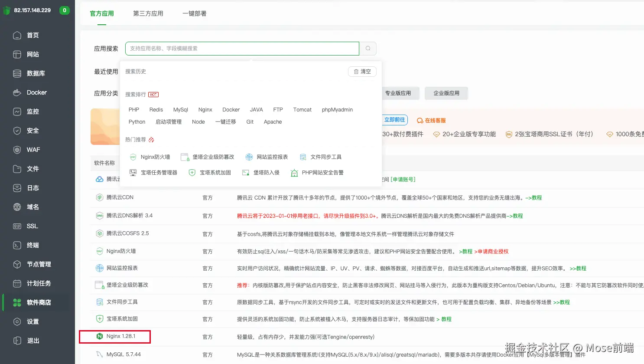644x364 pixels.
Task: Select the Apache hot search term
Action: coord(273,122)
